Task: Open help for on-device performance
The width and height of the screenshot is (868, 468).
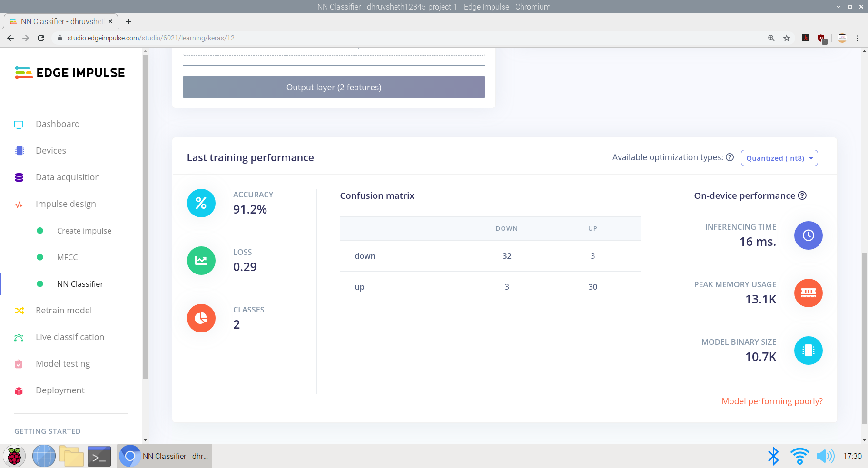Action: [802, 195]
